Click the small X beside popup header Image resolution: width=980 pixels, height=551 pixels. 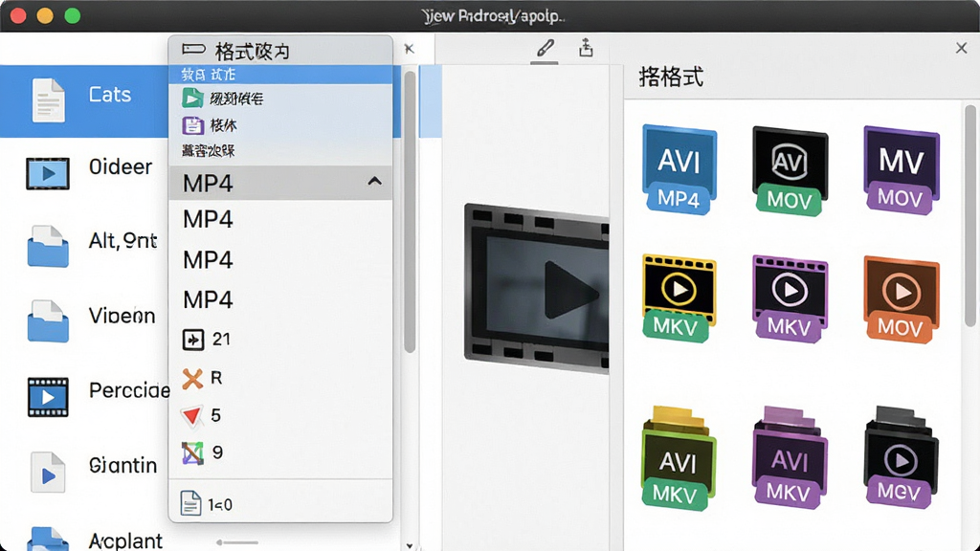click(410, 49)
